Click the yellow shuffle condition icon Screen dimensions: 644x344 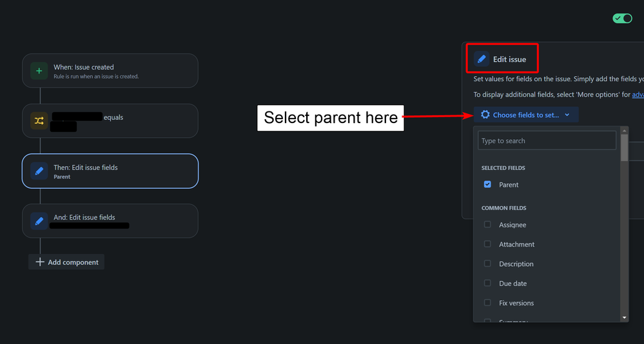39,120
